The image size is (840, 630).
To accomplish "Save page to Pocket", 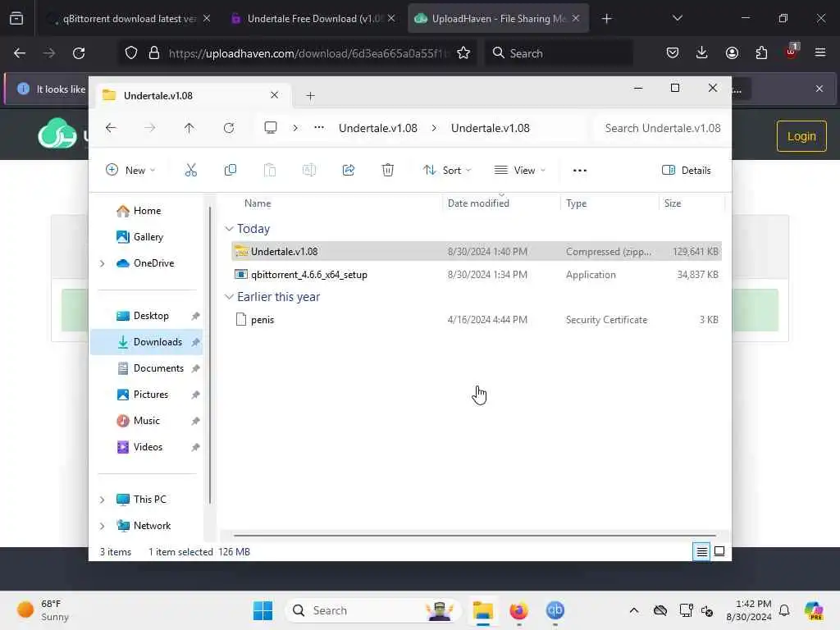I will point(673,52).
